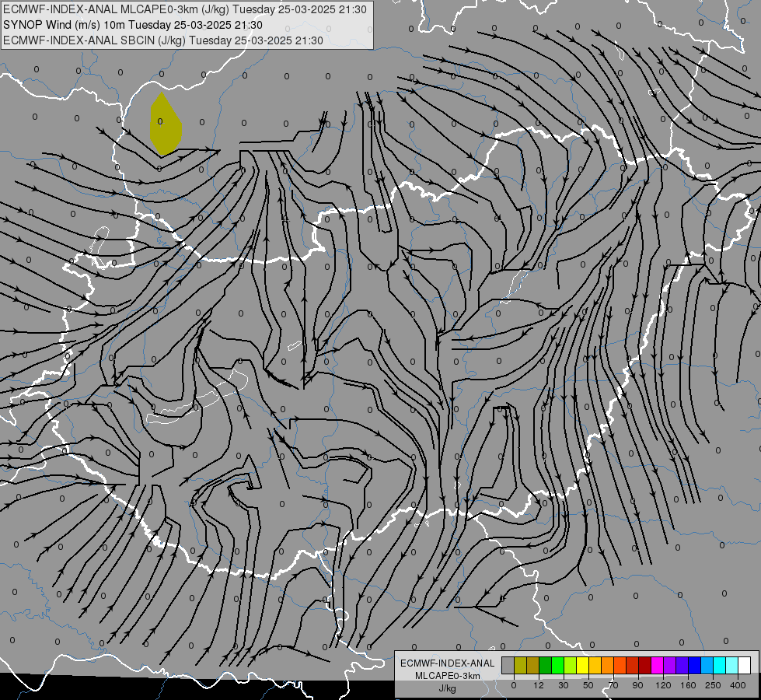Click the dark green legend swatch
761x700 pixels.
click(546, 665)
